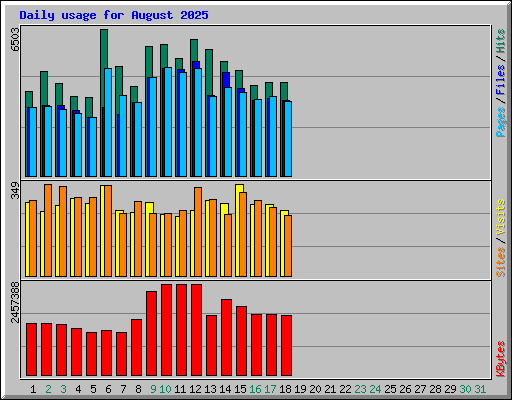Click green weekend day label 30

click(465, 389)
